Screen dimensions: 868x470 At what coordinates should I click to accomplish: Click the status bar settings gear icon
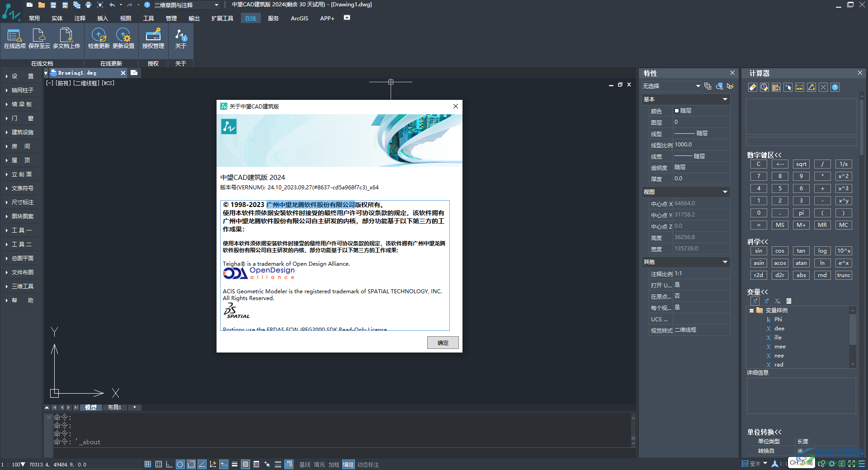(x=831, y=464)
